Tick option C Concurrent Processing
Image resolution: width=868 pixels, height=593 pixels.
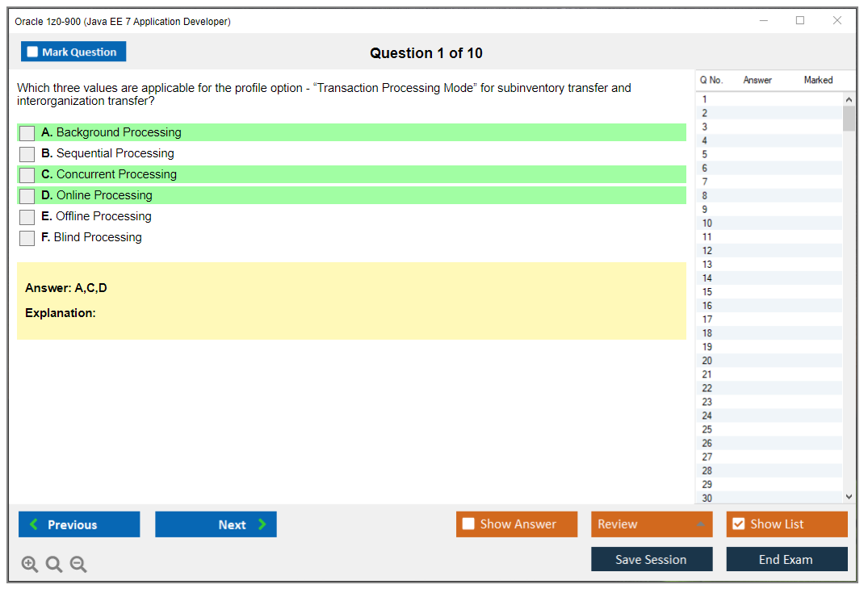(x=27, y=174)
